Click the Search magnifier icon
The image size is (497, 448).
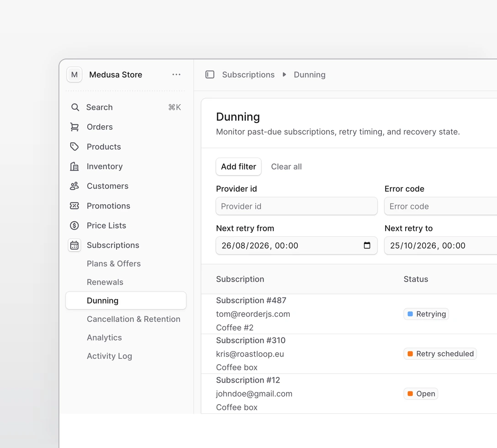pos(75,107)
